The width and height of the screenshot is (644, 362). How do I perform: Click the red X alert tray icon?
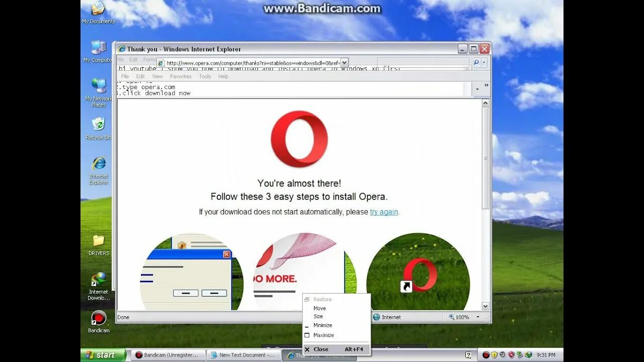tap(511, 355)
